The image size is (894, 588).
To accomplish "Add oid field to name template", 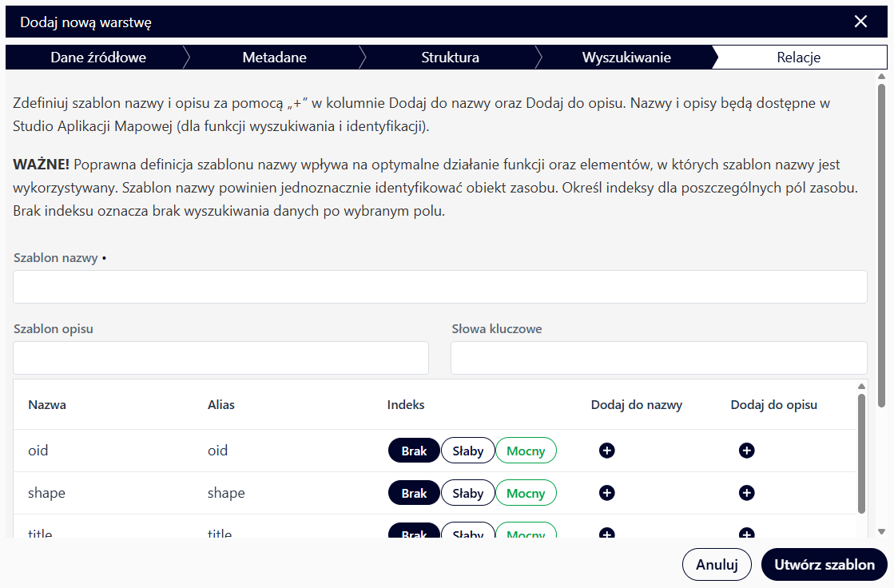I will tap(606, 451).
